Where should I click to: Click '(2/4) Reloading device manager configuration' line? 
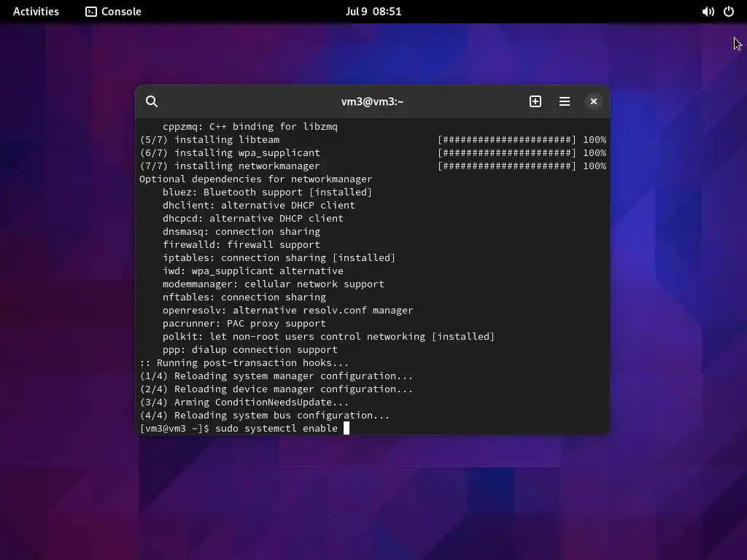[x=276, y=389]
